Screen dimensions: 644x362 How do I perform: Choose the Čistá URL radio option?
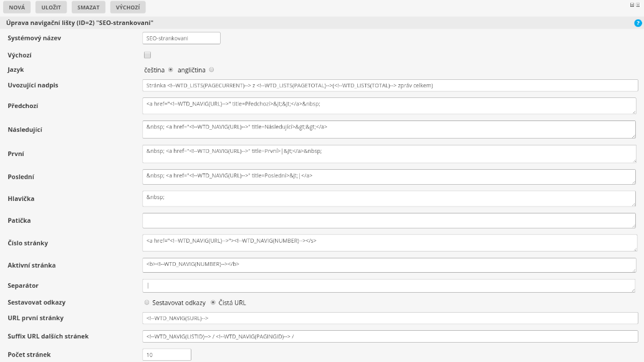coord(213,303)
